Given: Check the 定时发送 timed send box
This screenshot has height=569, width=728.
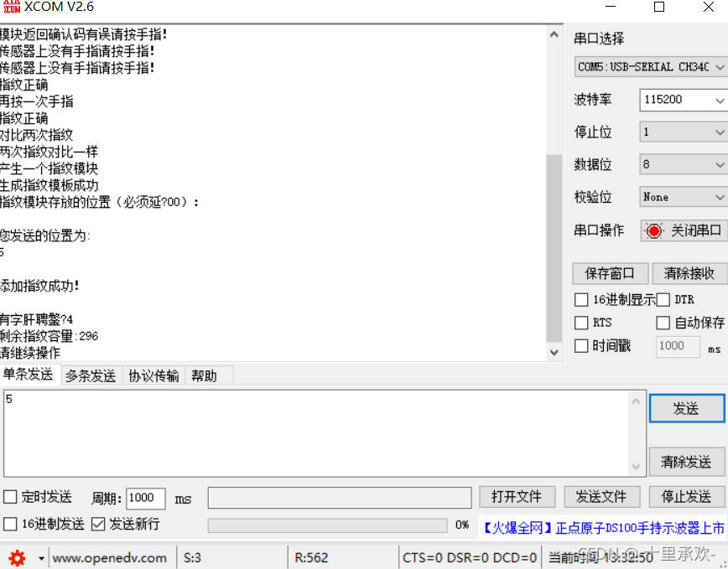Looking at the screenshot, I should click(10, 497).
